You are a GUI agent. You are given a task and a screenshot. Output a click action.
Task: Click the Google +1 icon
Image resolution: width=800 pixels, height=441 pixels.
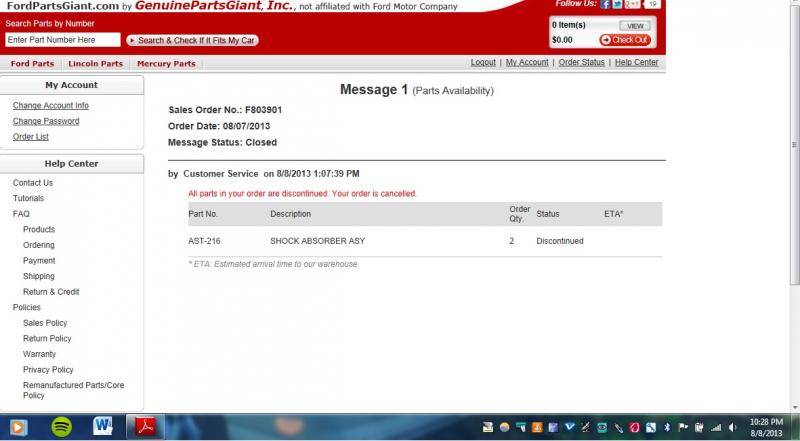630,5
